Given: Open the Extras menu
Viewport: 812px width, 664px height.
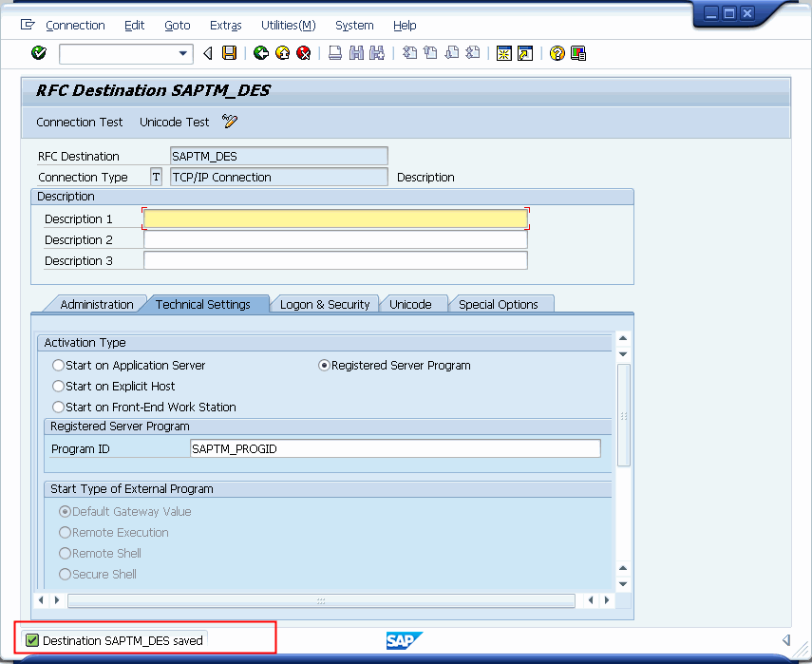Looking at the screenshot, I should [225, 26].
